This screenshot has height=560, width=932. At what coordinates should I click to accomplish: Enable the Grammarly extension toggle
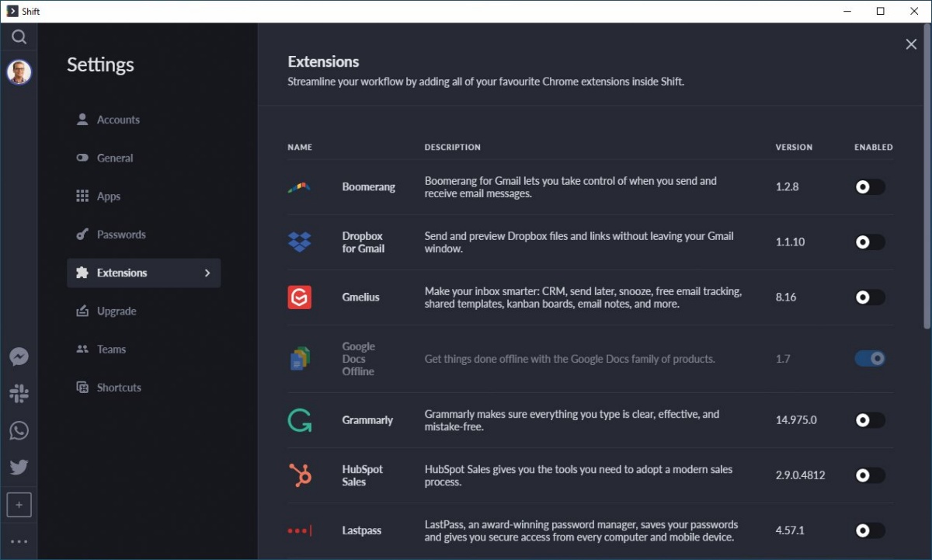coord(869,420)
